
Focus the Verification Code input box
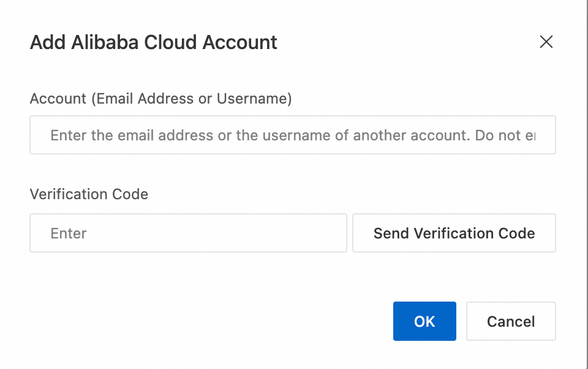[x=188, y=233]
